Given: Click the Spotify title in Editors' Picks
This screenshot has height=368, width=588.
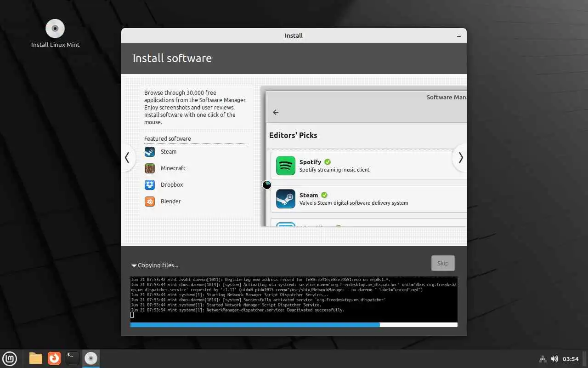Looking at the screenshot, I should [x=311, y=162].
